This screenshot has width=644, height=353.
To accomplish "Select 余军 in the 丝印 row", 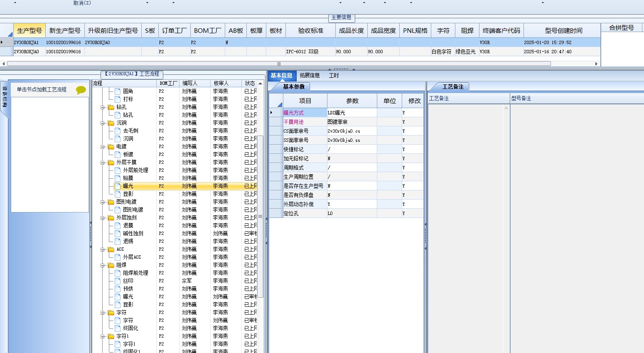I will [187, 281].
